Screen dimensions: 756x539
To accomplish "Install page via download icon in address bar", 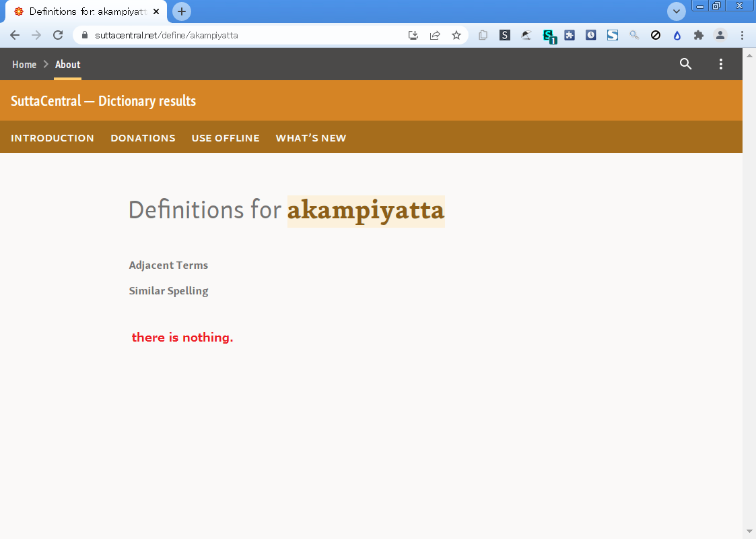I will click(413, 35).
